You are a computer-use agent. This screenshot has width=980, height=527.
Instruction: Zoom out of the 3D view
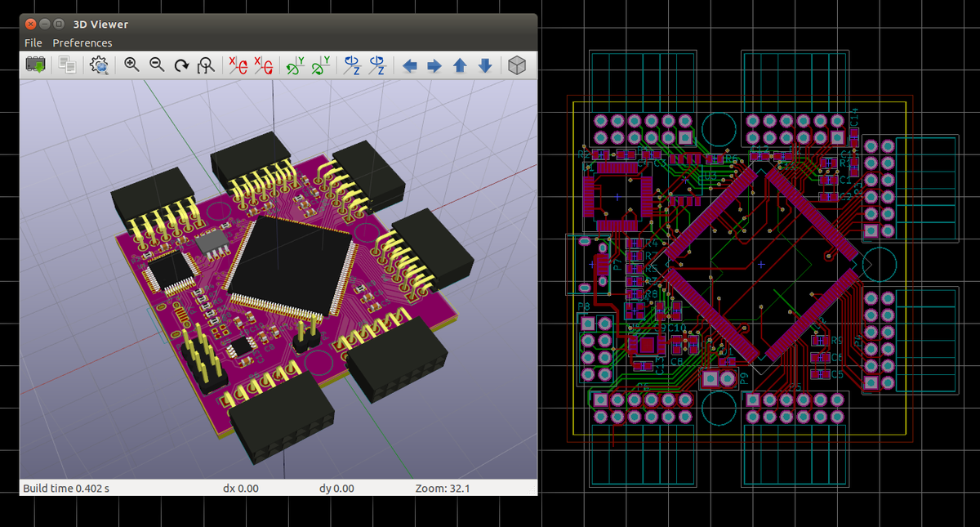click(x=157, y=65)
